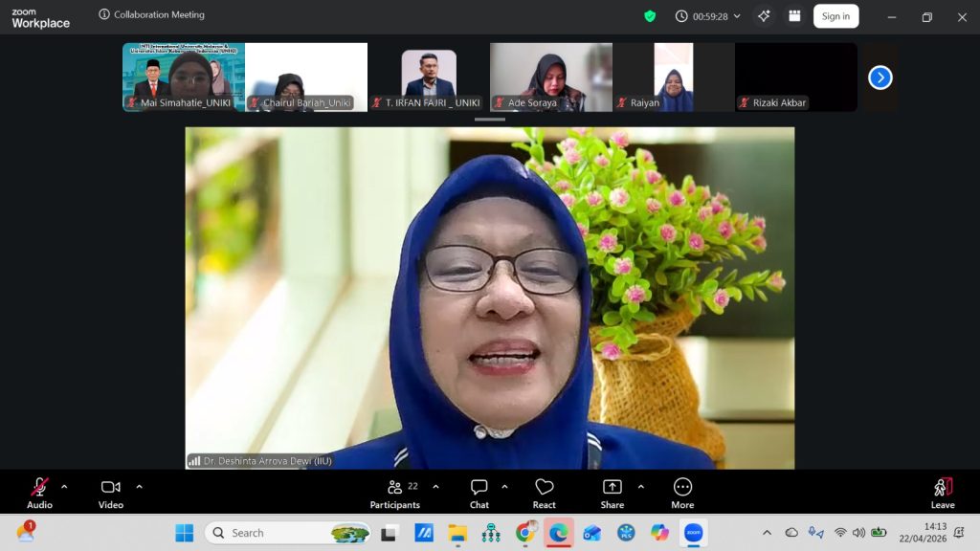Select Ade Soraya's video thumbnail
Screen dimensions: 980x551
(x=551, y=77)
